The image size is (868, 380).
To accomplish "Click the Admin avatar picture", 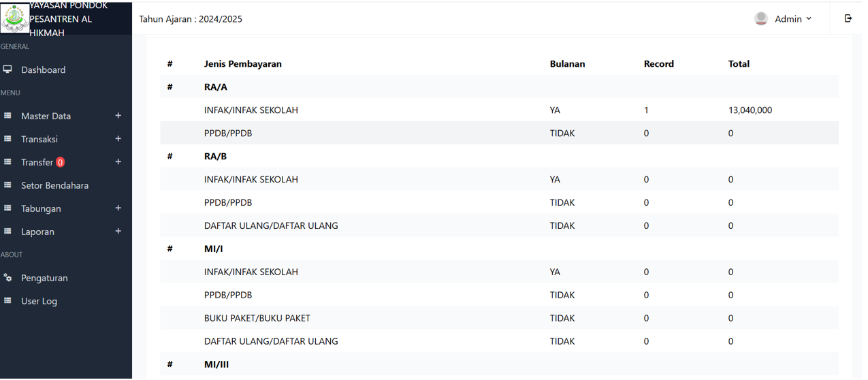I will (761, 18).
